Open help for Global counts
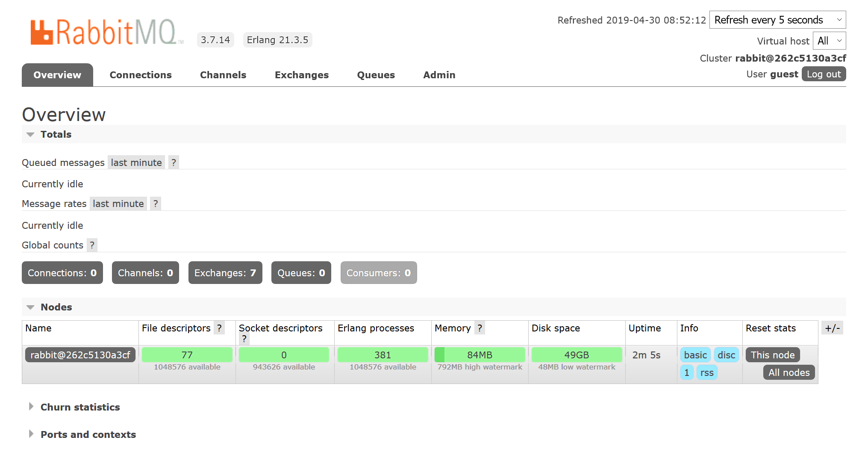Viewport: 868px width, 455px height. point(92,245)
